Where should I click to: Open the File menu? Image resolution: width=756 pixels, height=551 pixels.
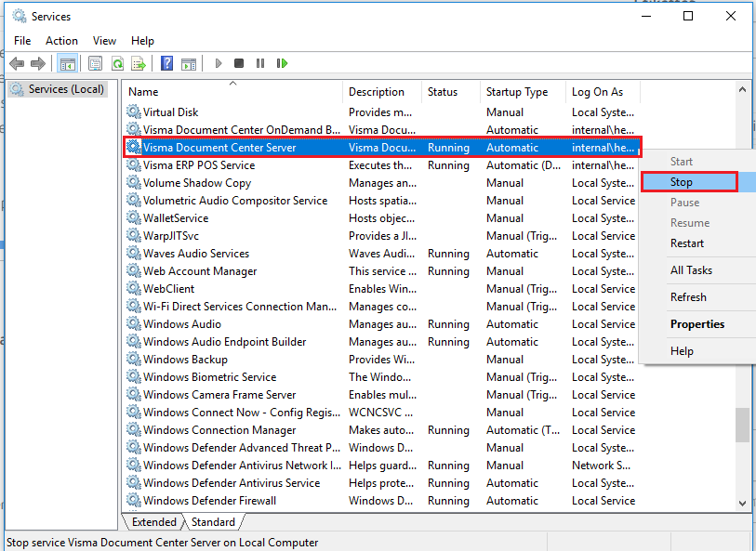point(22,41)
